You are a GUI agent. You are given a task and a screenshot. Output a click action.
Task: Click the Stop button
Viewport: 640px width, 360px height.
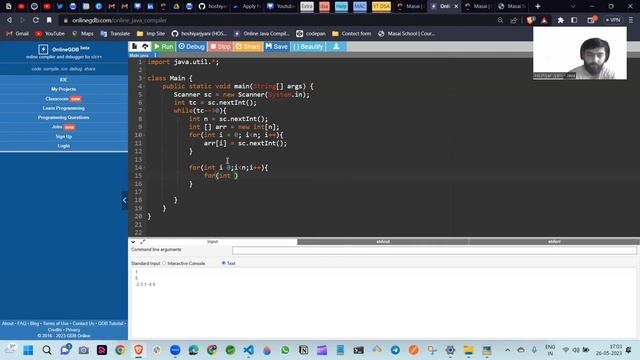coord(220,47)
